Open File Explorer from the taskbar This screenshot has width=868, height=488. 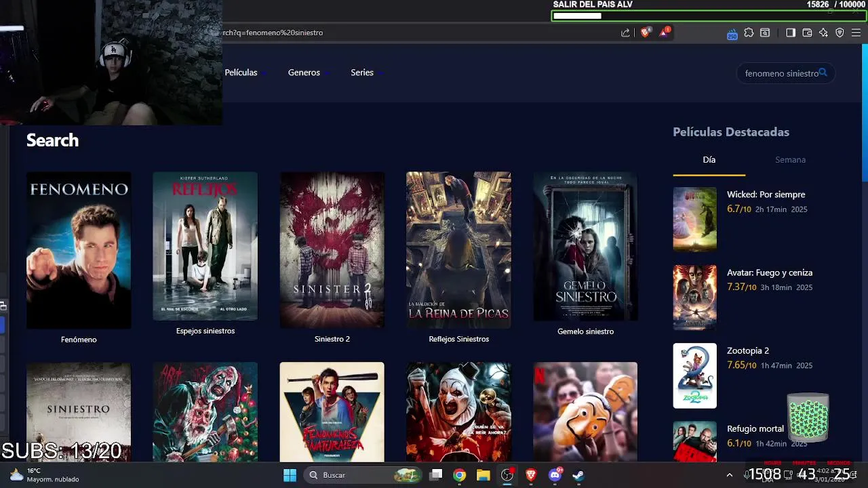coord(483,475)
